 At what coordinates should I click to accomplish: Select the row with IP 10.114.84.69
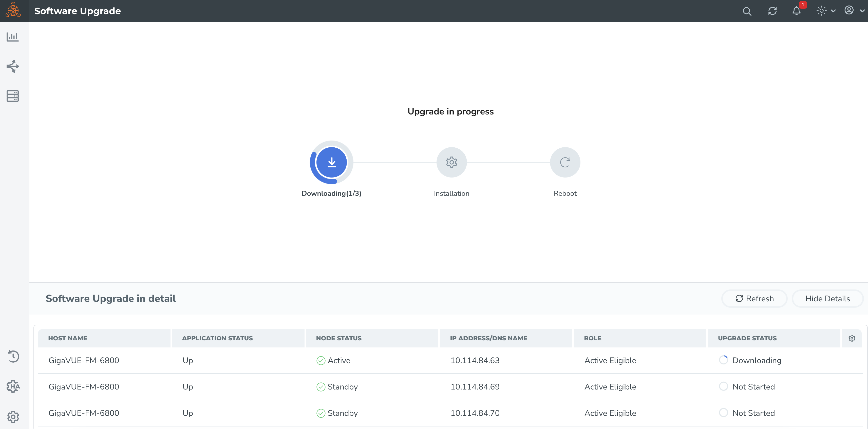475,386
